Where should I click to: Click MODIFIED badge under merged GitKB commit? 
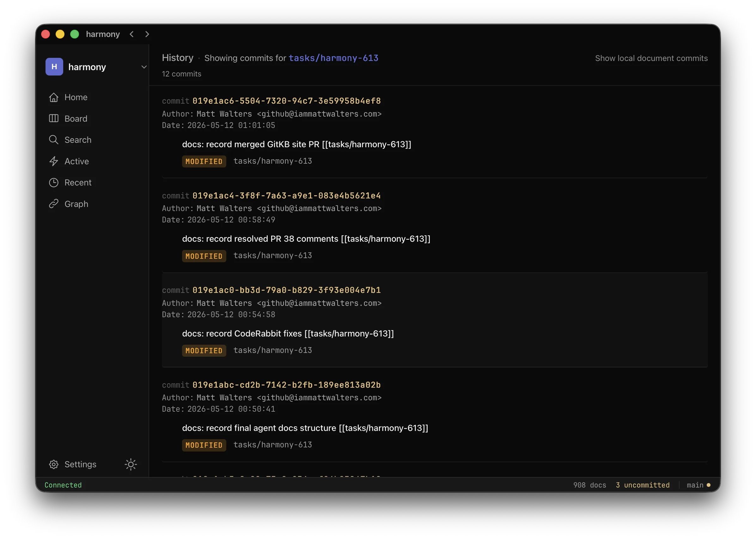coord(204,161)
